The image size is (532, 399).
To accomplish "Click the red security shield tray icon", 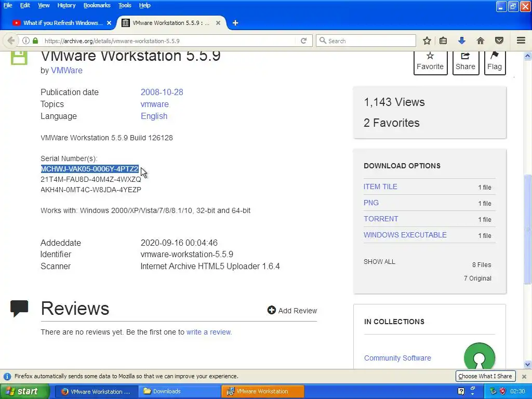I will 502,391.
